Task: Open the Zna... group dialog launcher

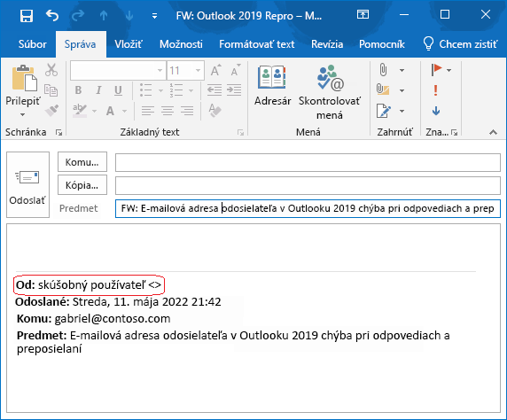Action: [x=455, y=132]
